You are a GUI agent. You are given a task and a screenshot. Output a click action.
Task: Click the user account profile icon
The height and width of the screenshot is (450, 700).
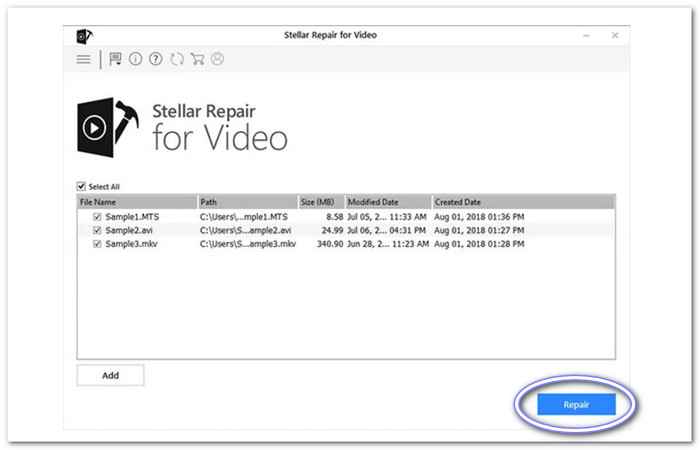[x=217, y=59]
